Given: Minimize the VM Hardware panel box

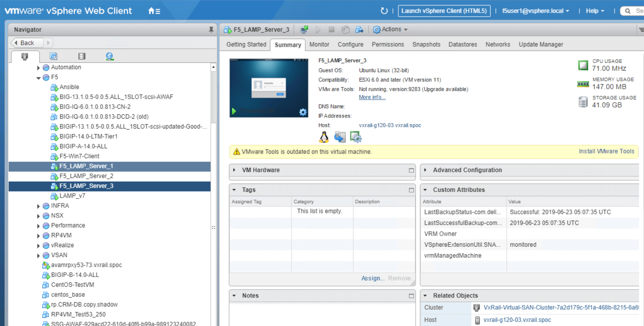Looking at the screenshot, I should pyautogui.click(x=411, y=170).
